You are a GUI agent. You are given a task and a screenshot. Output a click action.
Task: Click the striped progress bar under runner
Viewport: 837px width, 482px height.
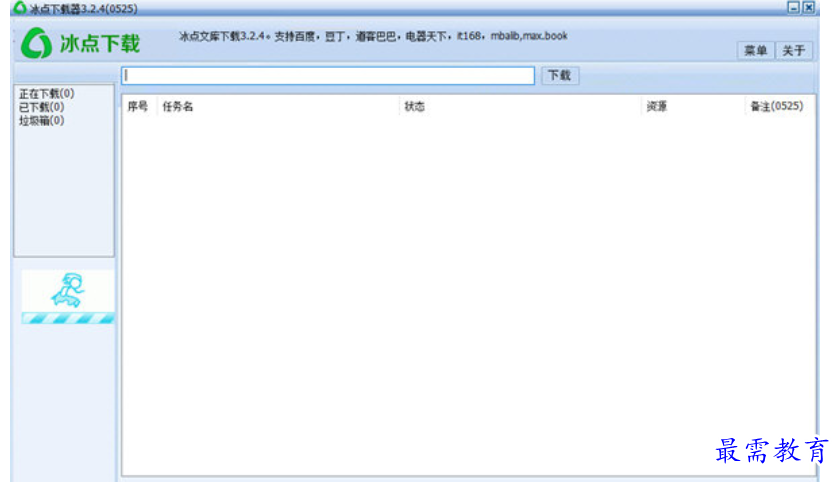coord(68,319)
